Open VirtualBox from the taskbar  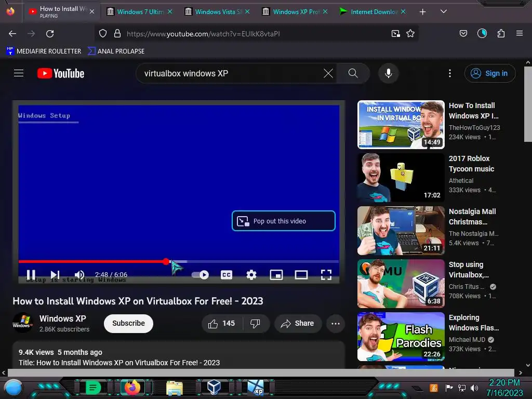click(214, 387)
